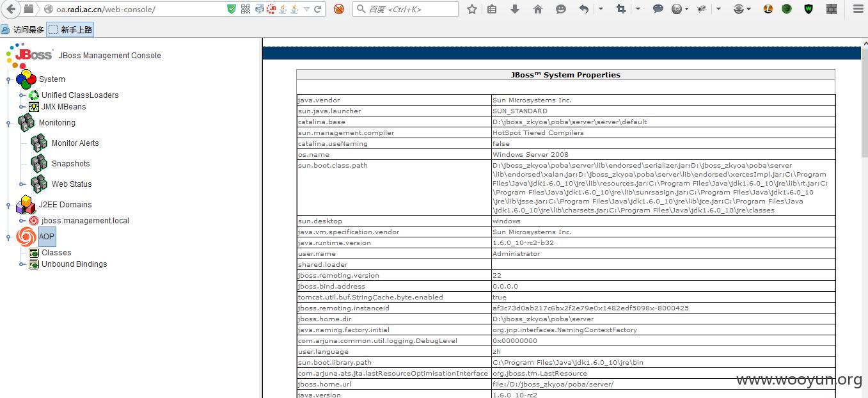The width and height of the screenshot is (868, 398).
Task: Select System in the tree
Action: 52,79
